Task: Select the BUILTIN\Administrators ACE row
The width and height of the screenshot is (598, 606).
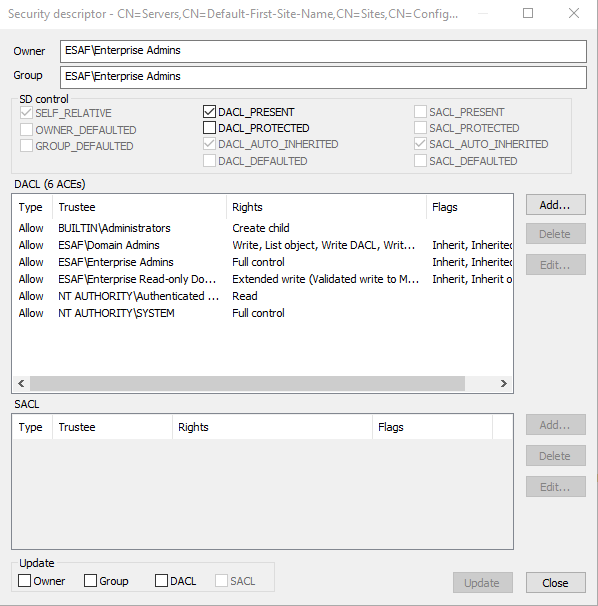Action: [x=263, y=228]
